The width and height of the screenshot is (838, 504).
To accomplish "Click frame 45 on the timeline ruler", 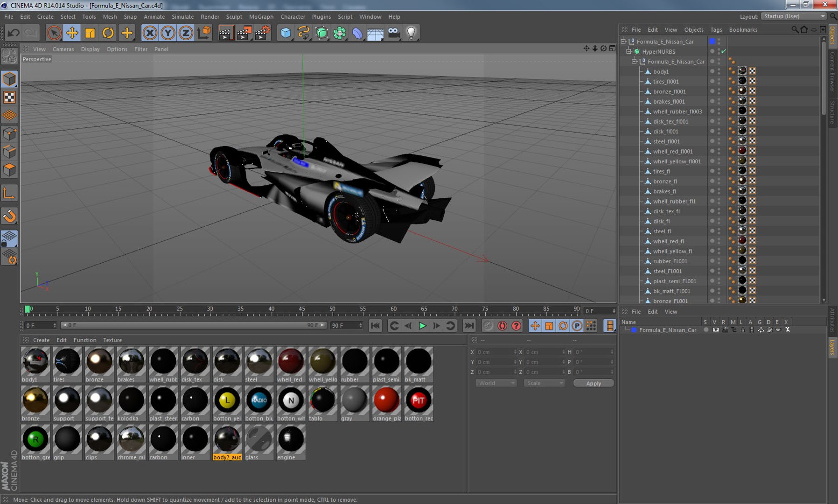I will pyautogui.click(x=302, y=309).
